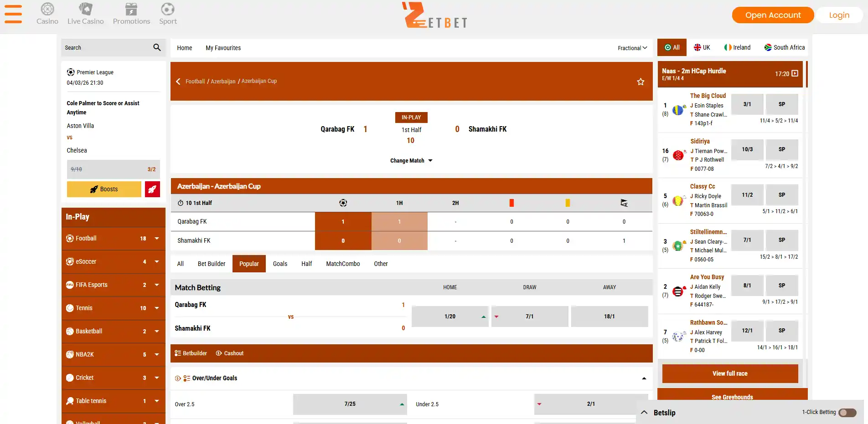Click the Open Account button
This screenshot has height=424, width=868.
click(773, 15)
